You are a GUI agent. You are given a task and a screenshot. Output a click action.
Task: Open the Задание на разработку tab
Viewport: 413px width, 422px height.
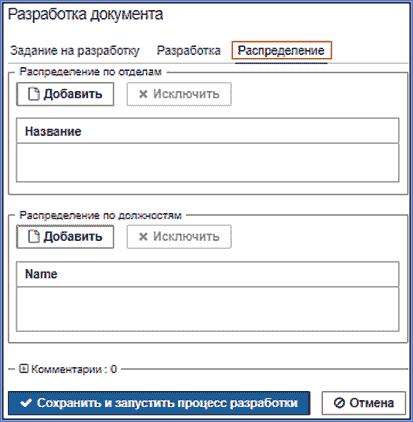click(x=75, y=51)
